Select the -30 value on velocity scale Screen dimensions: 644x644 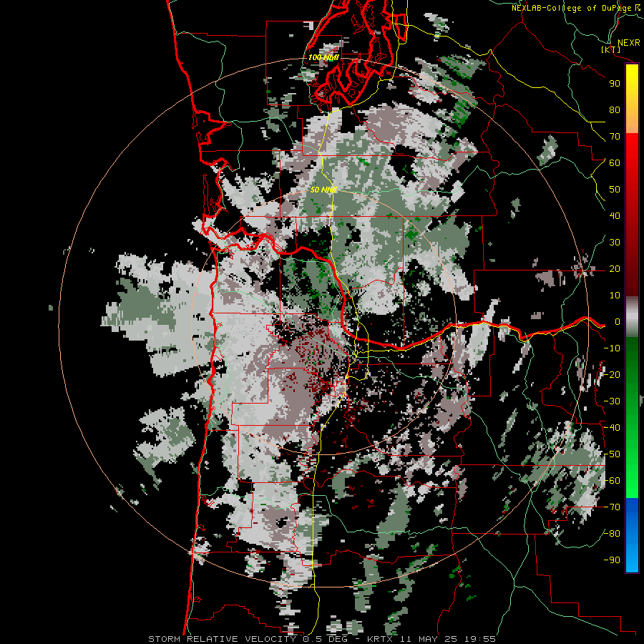pos(612,401)
